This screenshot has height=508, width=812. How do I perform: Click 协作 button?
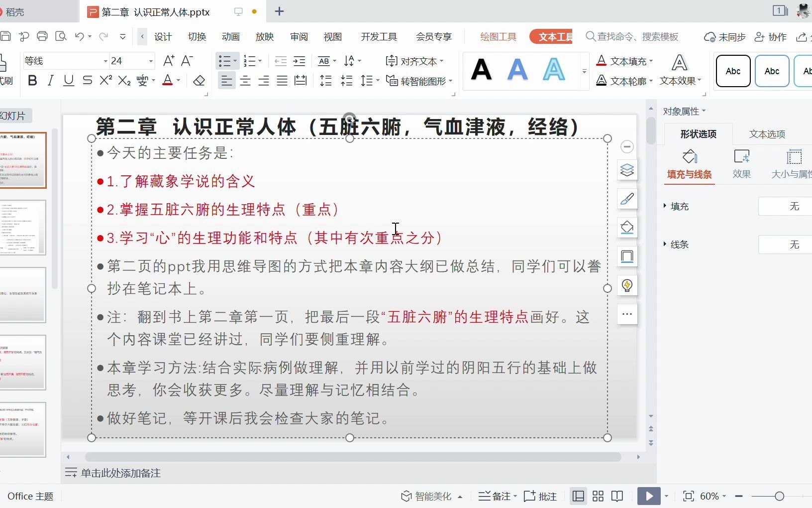[771, 37]
